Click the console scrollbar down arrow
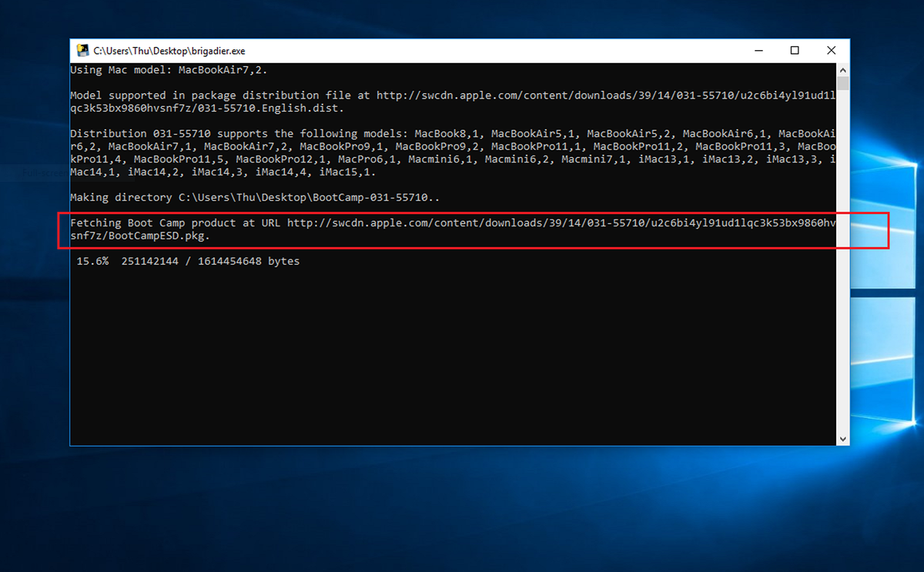Screen dimensions: 924x572 point(843,439)
